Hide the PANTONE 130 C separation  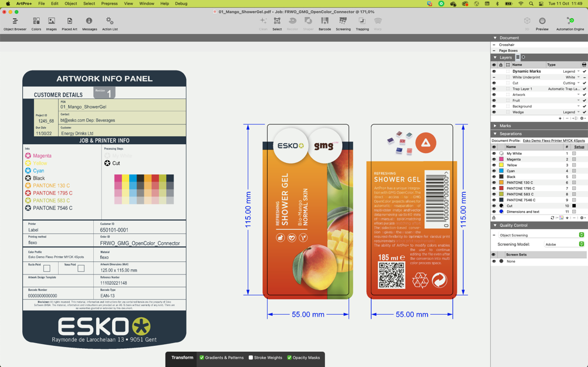click(494, 182)
